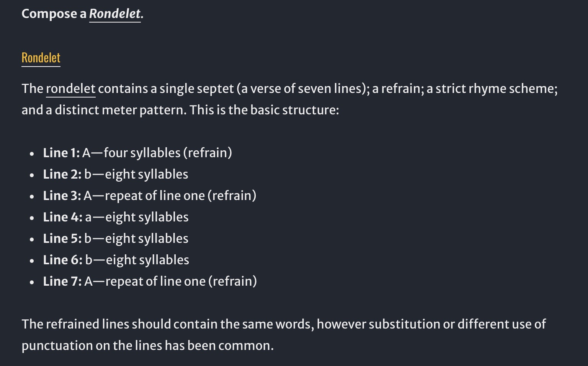Follow the underlined rondelet link in the paragraph
Image resolution: width=588 pixels, height=366 pixels.
tap(70, 89)
